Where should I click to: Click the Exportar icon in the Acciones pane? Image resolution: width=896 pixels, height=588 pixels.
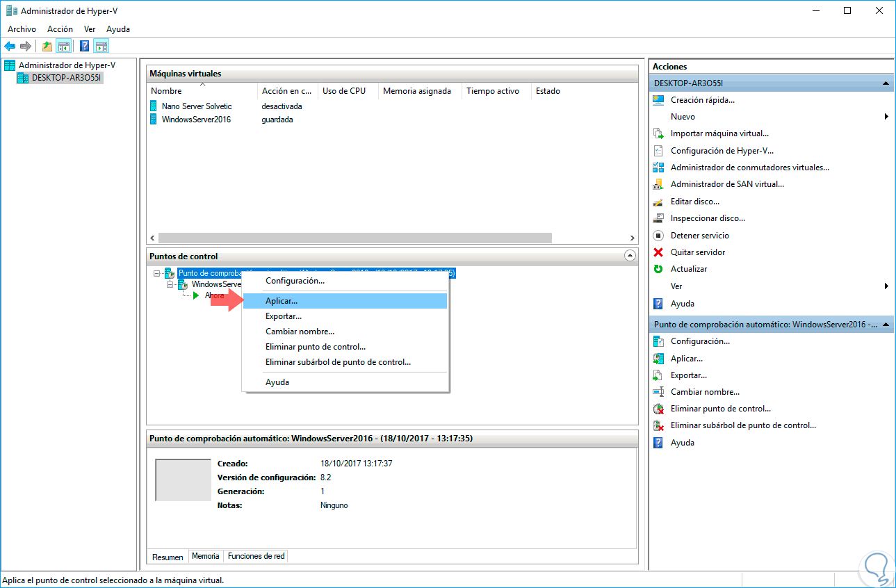click(x=659, y=375)
